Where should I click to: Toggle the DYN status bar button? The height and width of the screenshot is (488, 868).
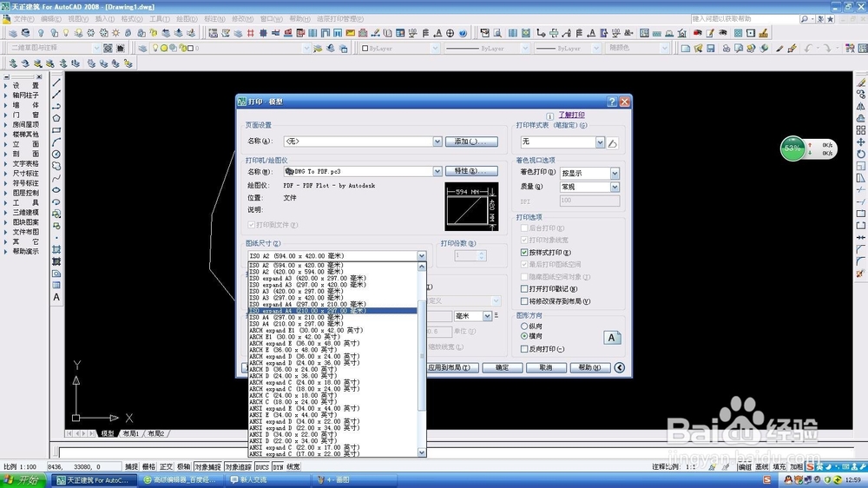pyautogui.click(x=278, y=467)
